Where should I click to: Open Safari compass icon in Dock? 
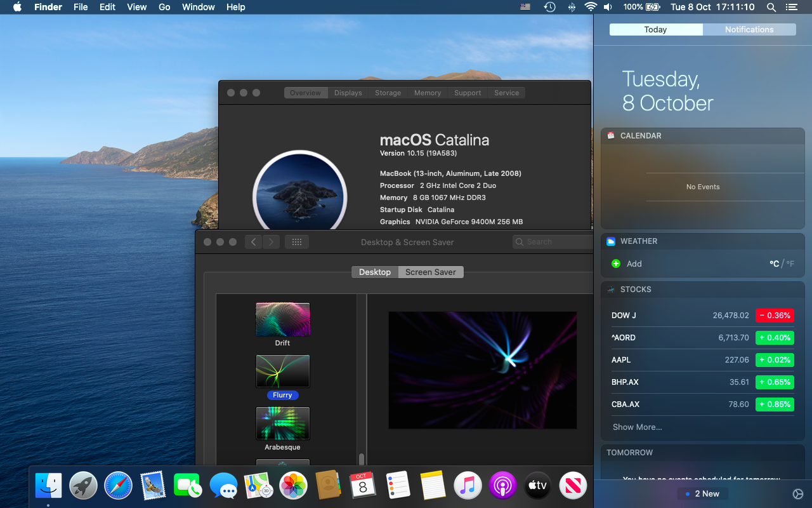coord(118,486)
